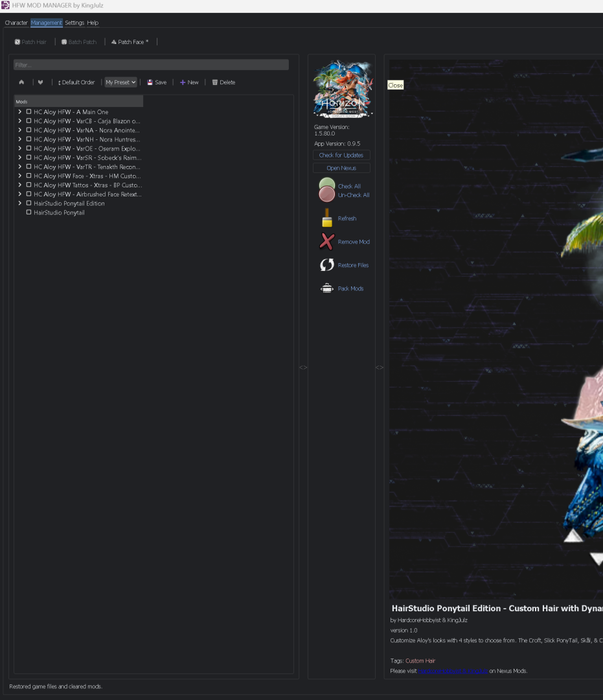Tick checkbox for VarNH - Nora Huntress mod
The image size is (603, 700).
coord(28,139)
